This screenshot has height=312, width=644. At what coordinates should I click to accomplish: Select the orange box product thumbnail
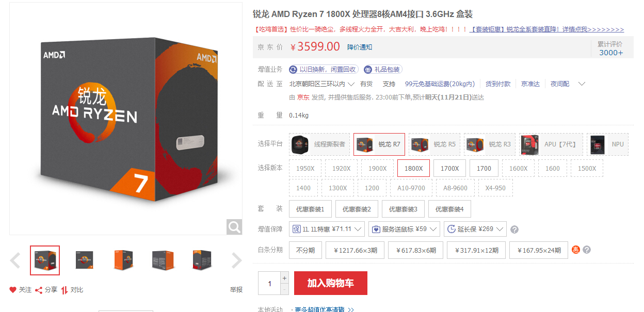tap(124, 260)
